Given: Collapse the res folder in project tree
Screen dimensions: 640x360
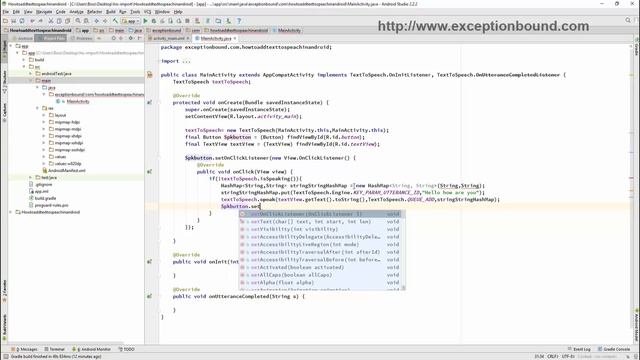Looking at the screenshot, I should 37,108.
